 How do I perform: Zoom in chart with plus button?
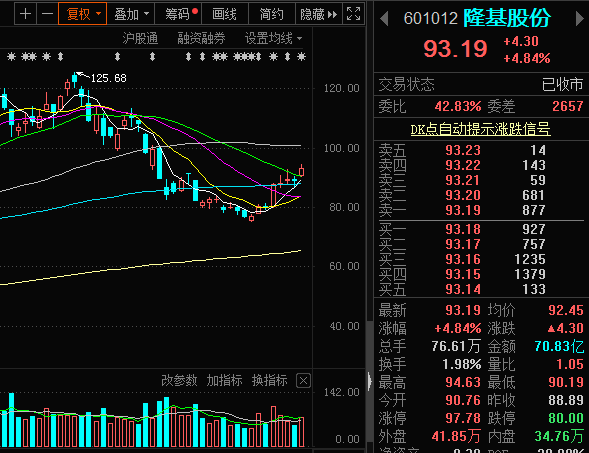click(x=25, y=14)
